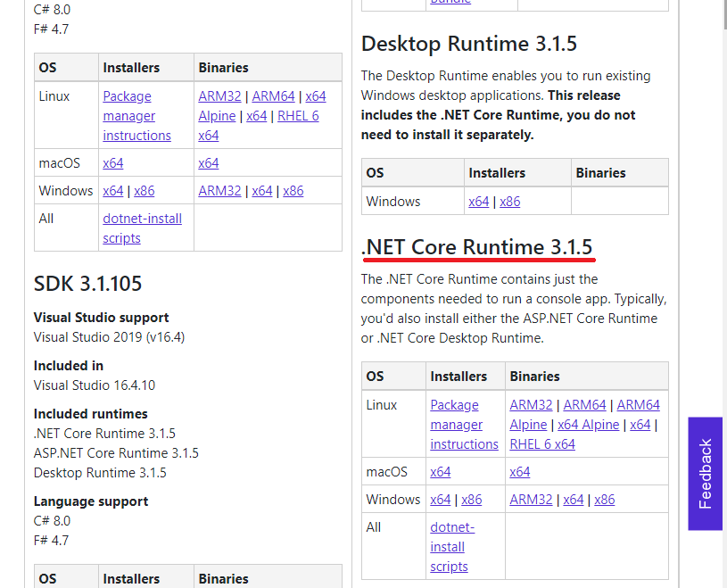Download macOS x64 installer under .NET Core Runtime 3.1.5
This screenshot has width=727, height=588.
pyautogui.click(x=441, y=472)
